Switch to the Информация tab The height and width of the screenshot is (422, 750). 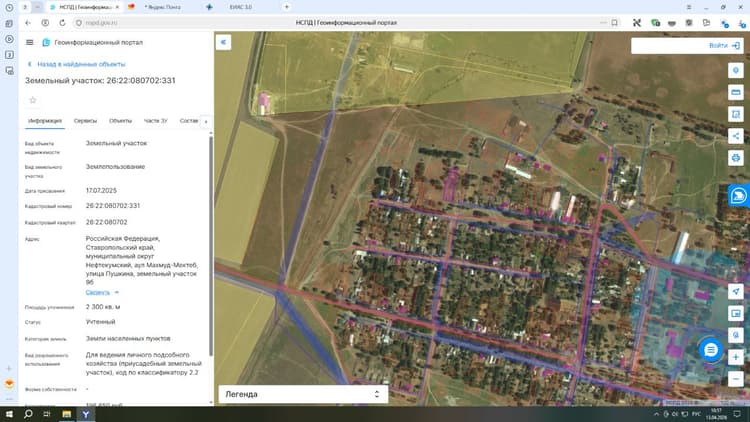pos(45,121)
